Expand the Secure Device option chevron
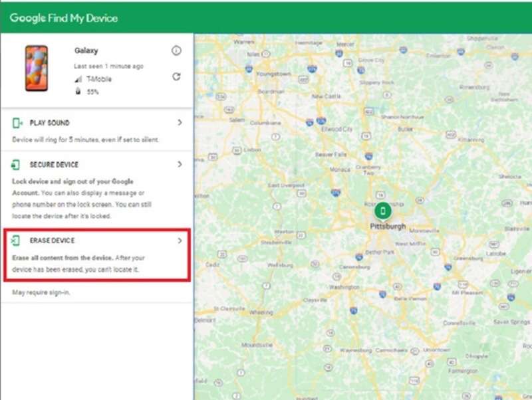532x400 pixels. 180,164
